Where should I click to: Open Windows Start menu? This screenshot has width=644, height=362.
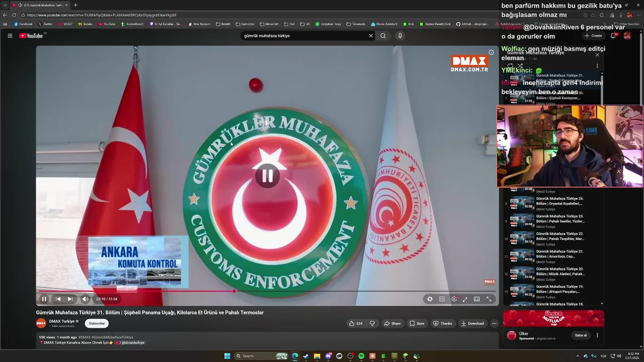(227, 356)
